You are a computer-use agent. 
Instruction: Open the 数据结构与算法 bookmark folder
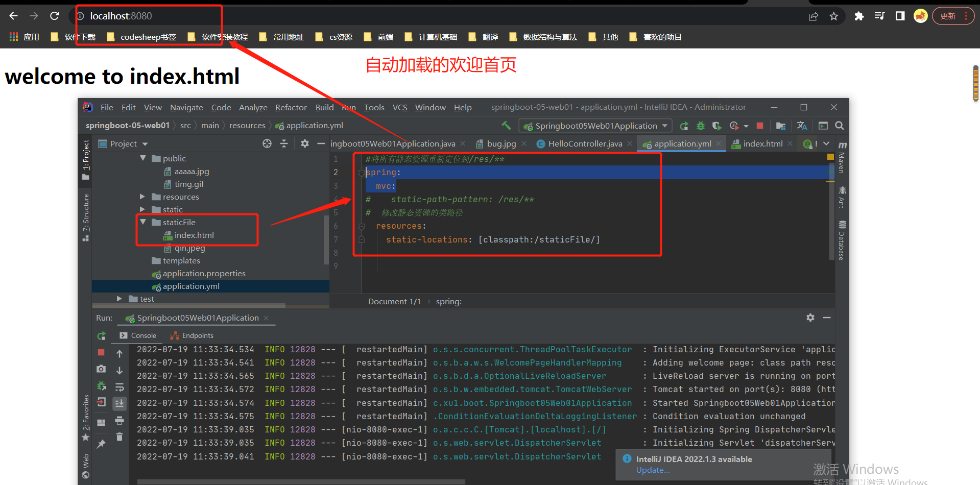pyautogui.click(x=543, y=37)
